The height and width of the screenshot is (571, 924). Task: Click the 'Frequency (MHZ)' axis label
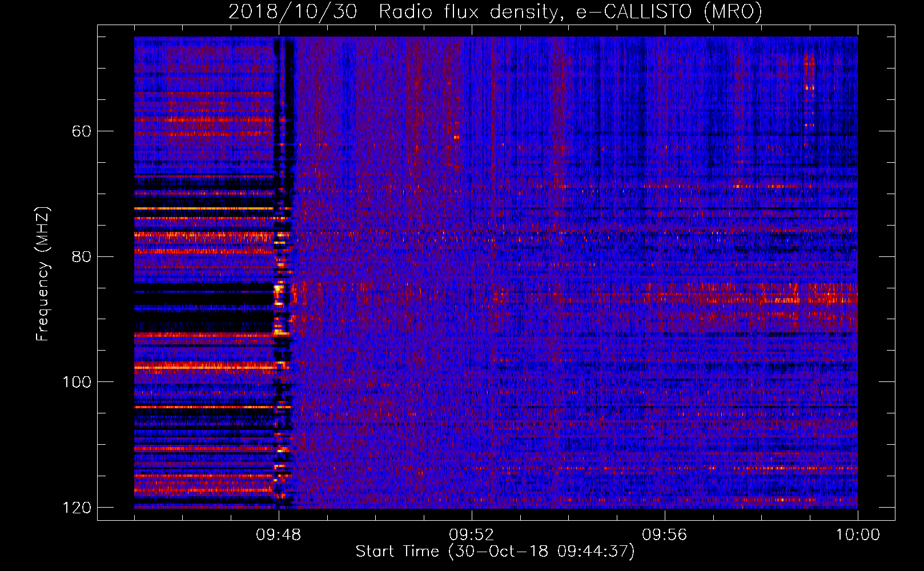click(x=43, y=274)
